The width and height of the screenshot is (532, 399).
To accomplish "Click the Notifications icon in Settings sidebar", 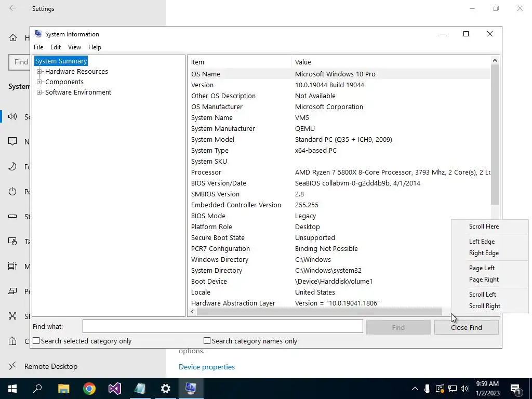I will (12, 141).
